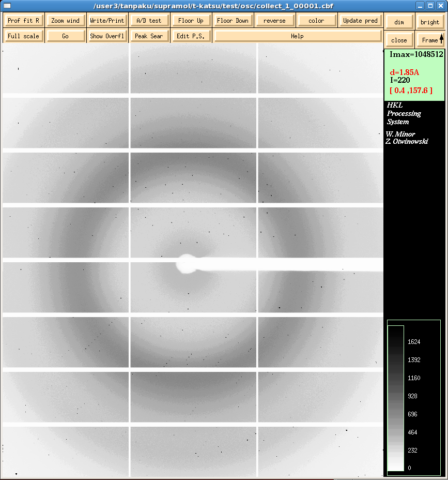Screen dimensions: 448x480
Task: Dim the image display
Action: pyautogui.click(x=399, y=22)
